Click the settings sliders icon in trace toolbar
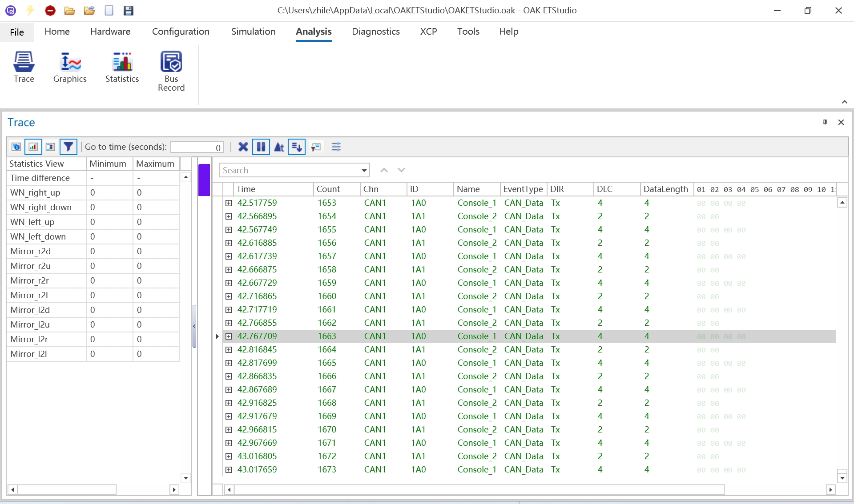This screenshot has width=854, height=504. [x=336, y=147]
